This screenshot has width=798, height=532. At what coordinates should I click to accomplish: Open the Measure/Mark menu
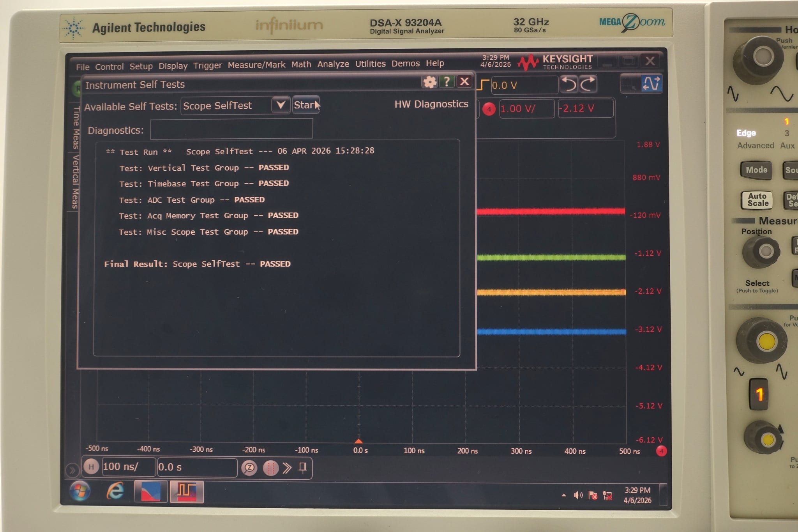click(256, 65)
